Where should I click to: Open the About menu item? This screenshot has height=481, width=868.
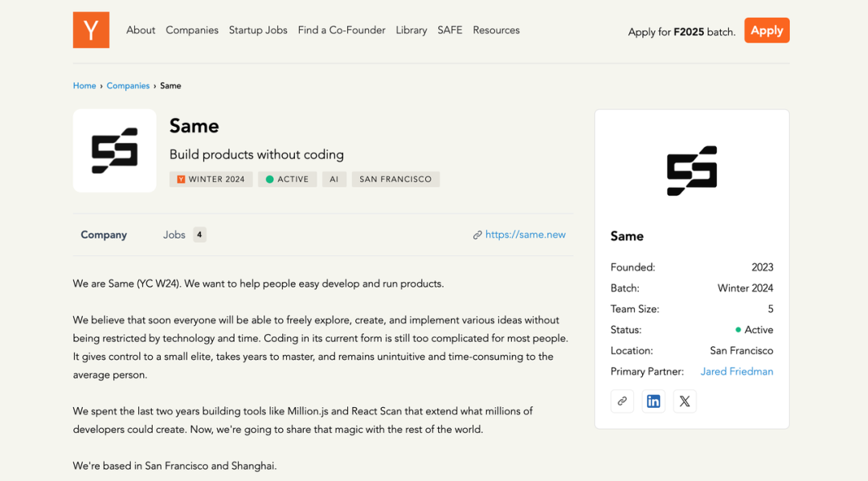click(x=141, y=31)
